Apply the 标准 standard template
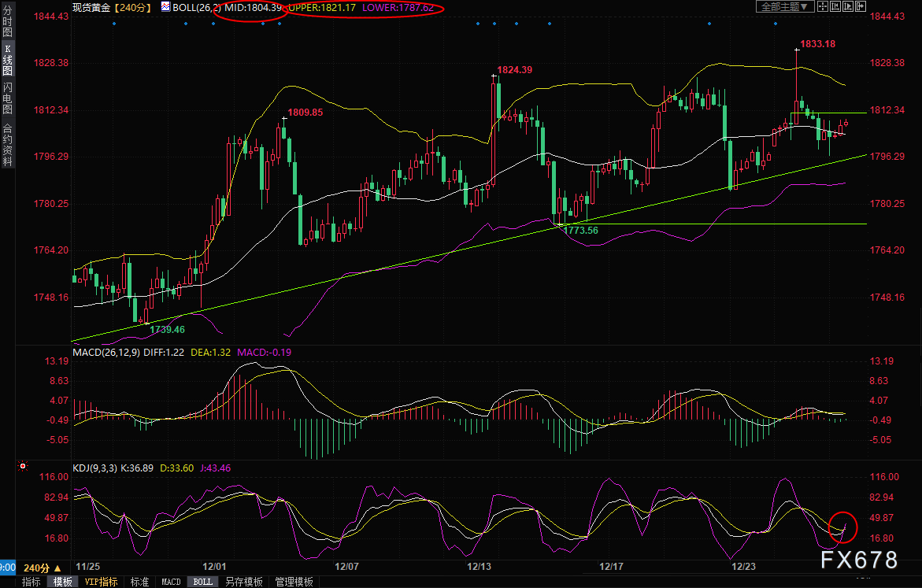The width and height of the screenshot is (922, 588). 139,582
